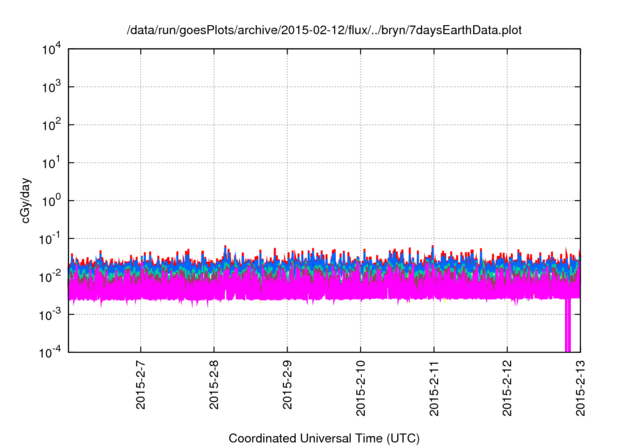Click the 10^0 y-axis tick label
Image resolution: width=640 pixels, height=448 pixels.
(x=51, y=201)
